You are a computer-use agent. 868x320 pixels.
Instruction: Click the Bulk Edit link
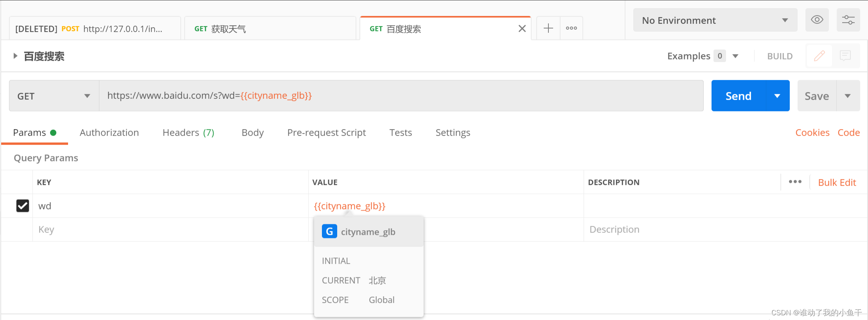coord(837,182)
